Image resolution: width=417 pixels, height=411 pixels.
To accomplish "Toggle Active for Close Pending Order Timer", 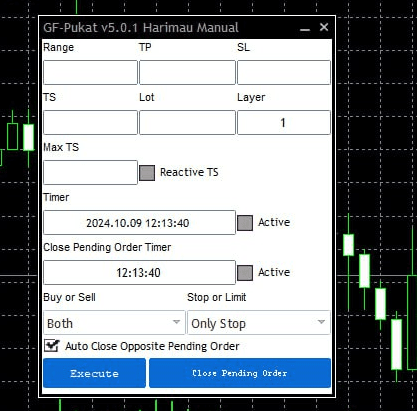I will [x=245, y=273].
